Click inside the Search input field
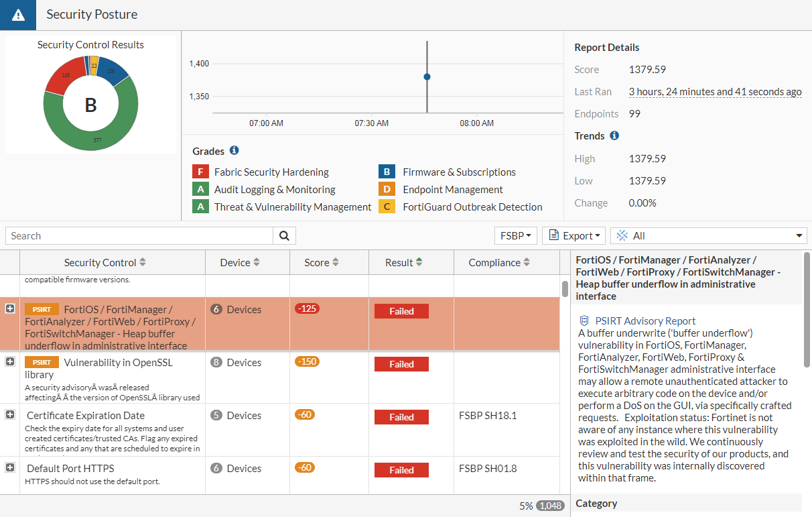 pos(134,235)
